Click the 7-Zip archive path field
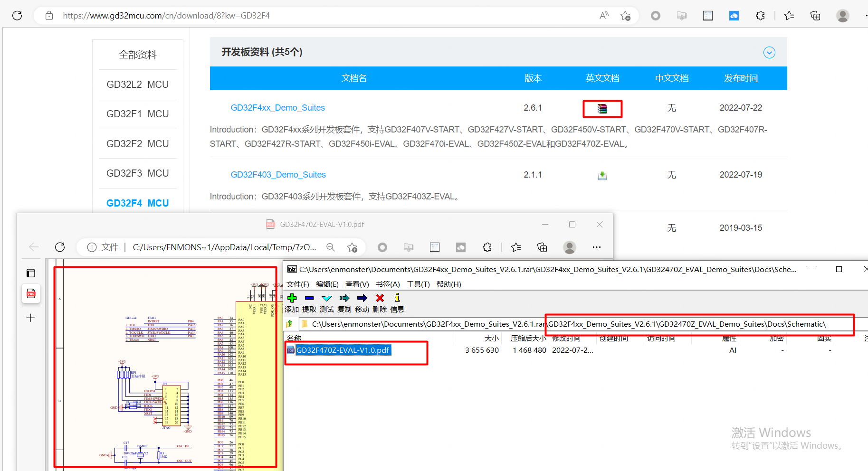This screenshot has height=471, width=868. [583, 324]
